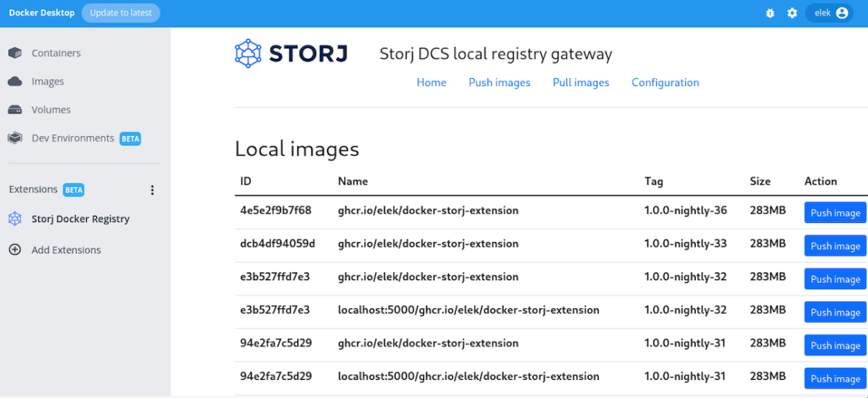The height and width of the screenshot is (398, 868).
Task: Click the Update to latest button
Action: (120, 13)
